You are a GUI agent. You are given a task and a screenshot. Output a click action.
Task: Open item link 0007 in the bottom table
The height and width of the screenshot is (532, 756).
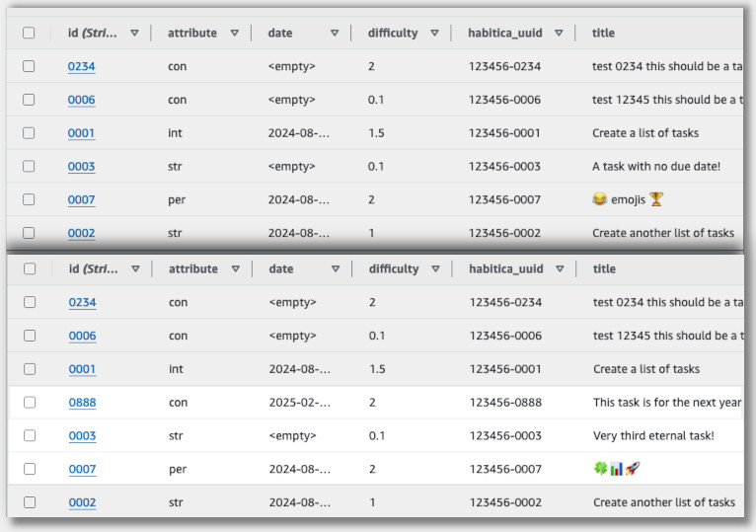tap(83, 468)
